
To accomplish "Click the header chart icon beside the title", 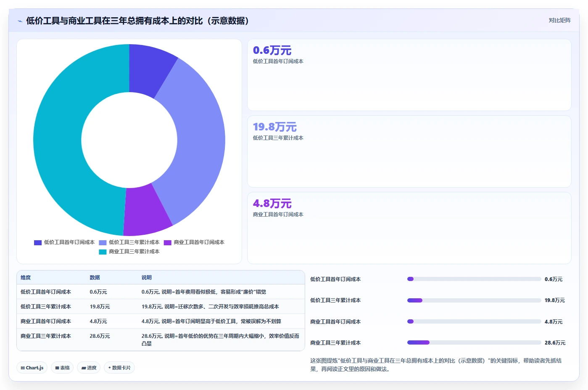I will point(20,21).
